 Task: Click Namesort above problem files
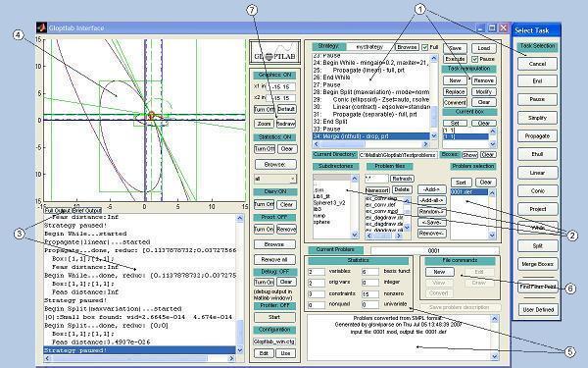point(377,190)
